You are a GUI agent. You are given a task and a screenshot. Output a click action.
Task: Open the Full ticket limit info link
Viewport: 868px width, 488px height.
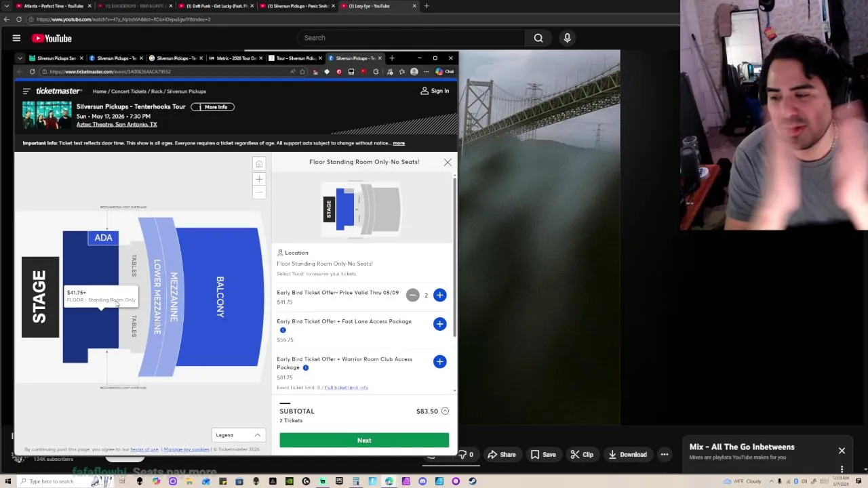click(347, 388)
